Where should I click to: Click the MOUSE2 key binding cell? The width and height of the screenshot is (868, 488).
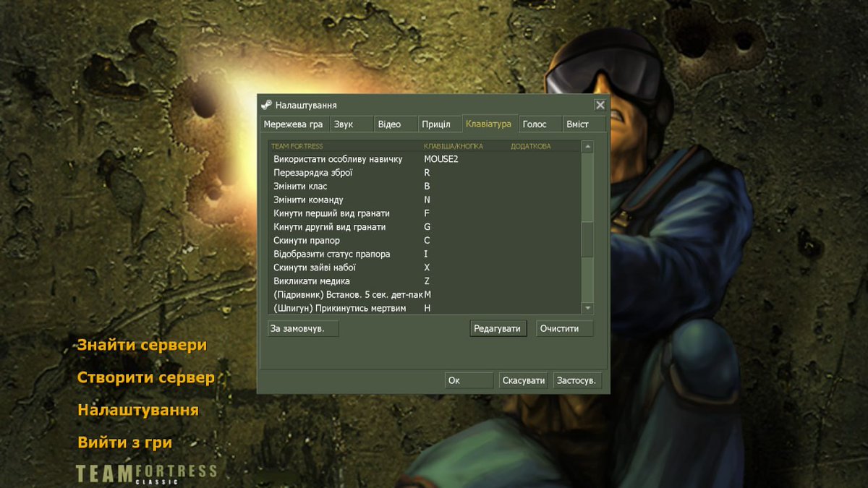pyautogui.click(x=441, y=159)
